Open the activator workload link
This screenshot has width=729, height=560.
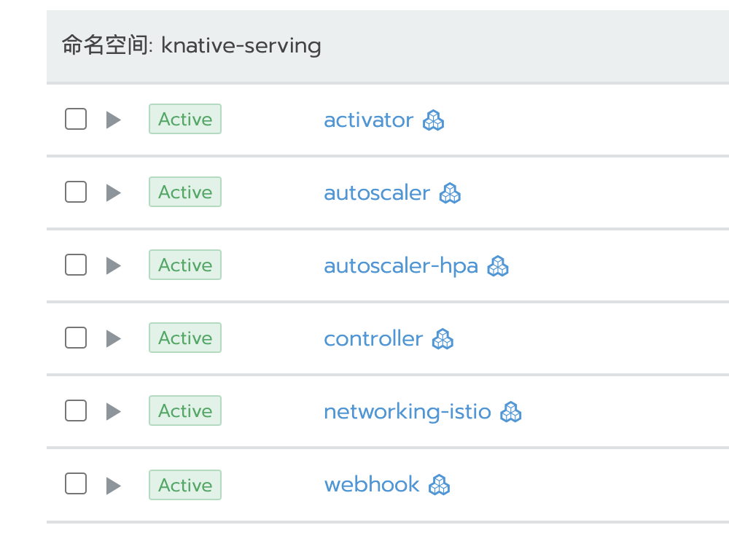[x=369, y=120]
